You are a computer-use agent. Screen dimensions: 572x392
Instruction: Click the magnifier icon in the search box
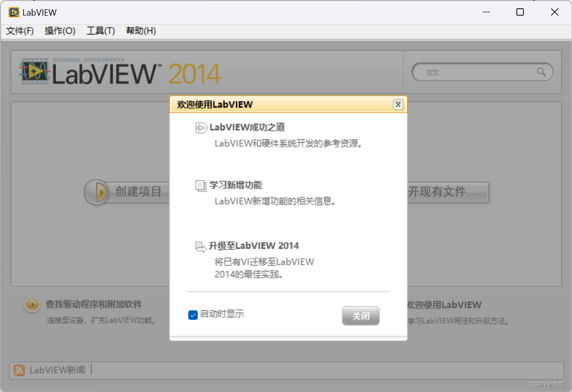[x=542, y=72]
